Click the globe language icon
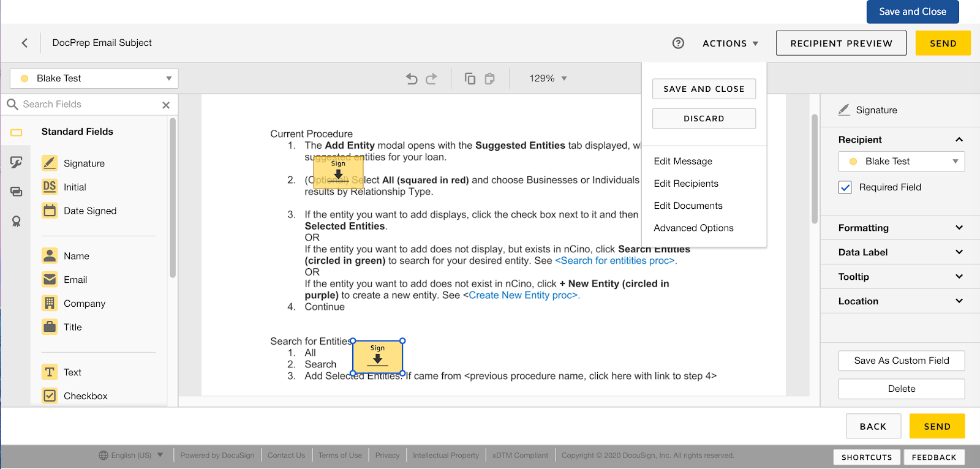The height and width of the screenshot is (469, 980). point(104,456)
